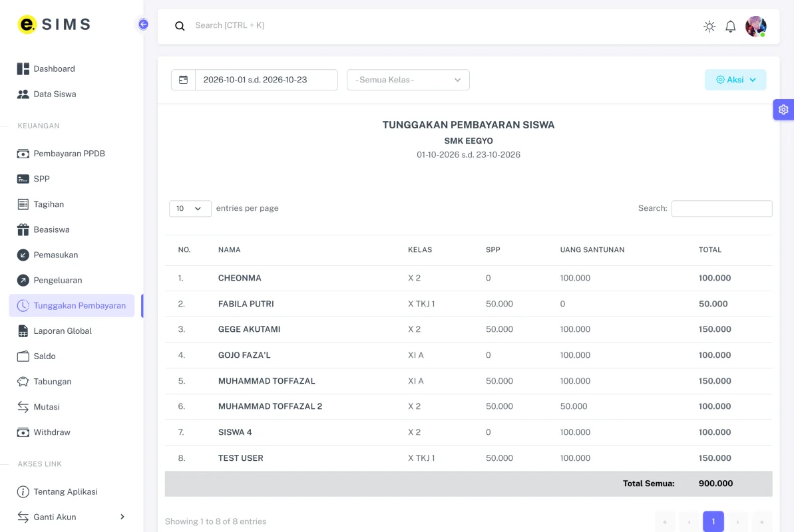Expand the Ganti Akun submenu
Screen dimensions: 794x532
[71, 517]
